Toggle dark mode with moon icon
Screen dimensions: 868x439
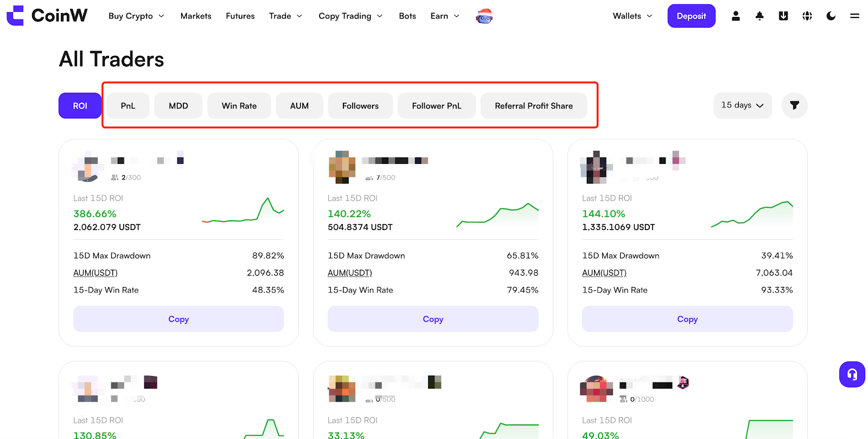[831, 16]
